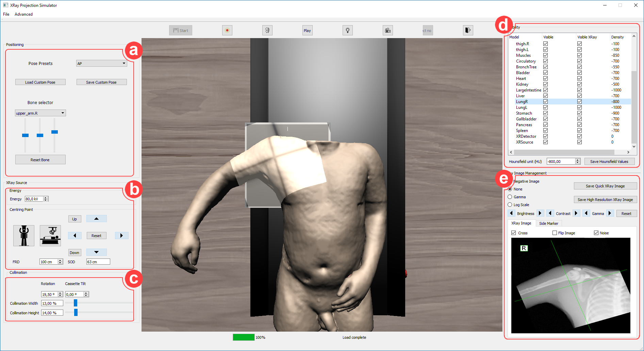This screenshot has height=351, width=644.
Task: Move centring point right with arrow button
Action: (121, 235)
